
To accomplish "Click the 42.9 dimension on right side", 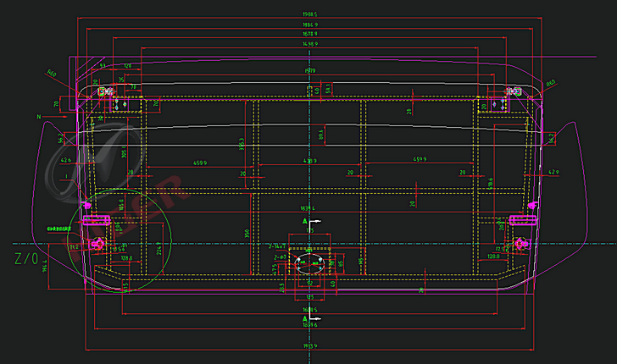I will pos(554,173).
